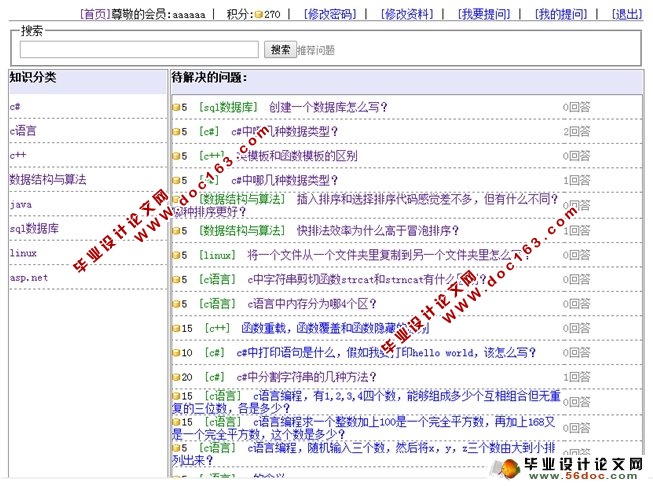Click coin icon on c#中打印语句 row

176,353
